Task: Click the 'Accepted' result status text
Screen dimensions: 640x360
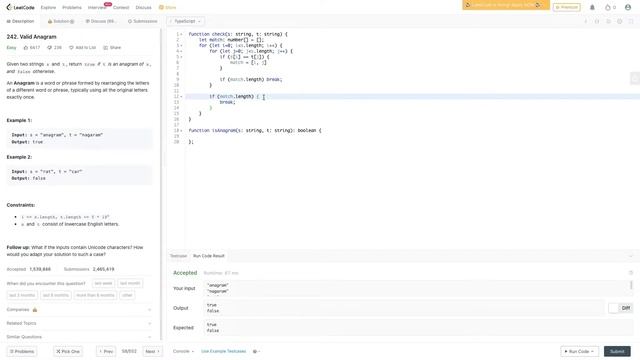Action: pos(185,273)
